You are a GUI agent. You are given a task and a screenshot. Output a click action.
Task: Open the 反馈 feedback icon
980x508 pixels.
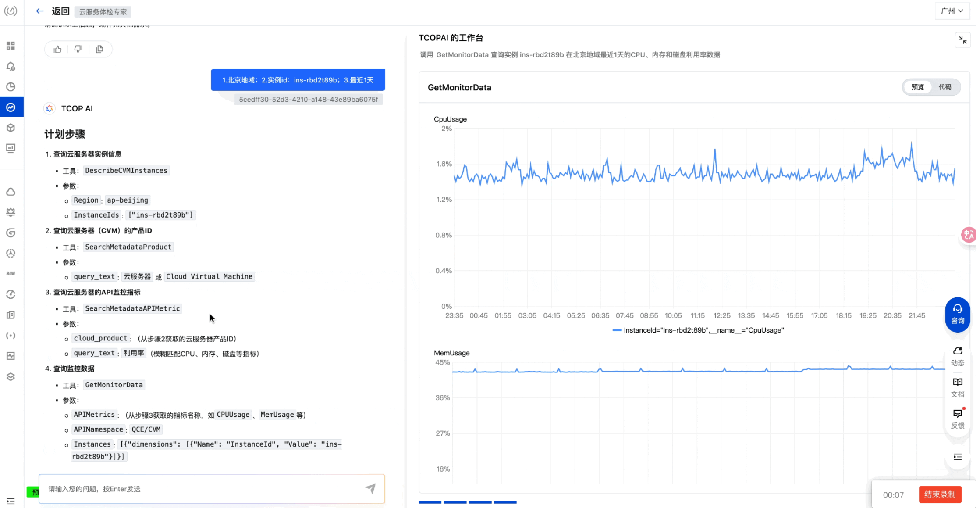[958, 419]
